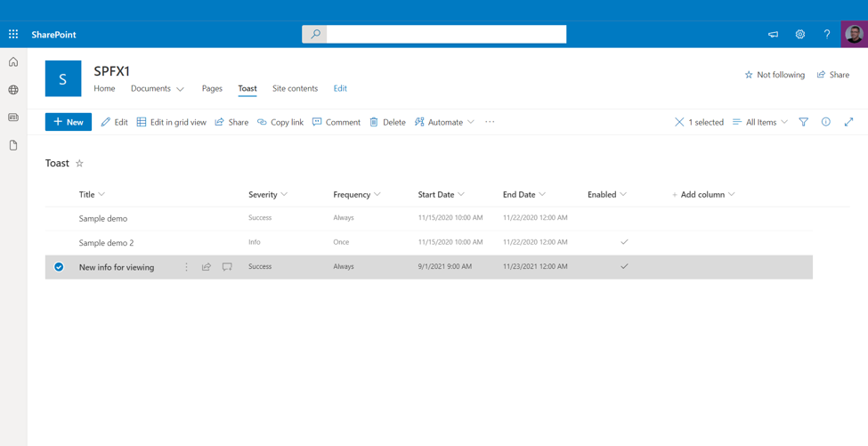Expand the Automate menu
Image resolution: width=868 pixels, height=446 pixels.
[444, 122]
